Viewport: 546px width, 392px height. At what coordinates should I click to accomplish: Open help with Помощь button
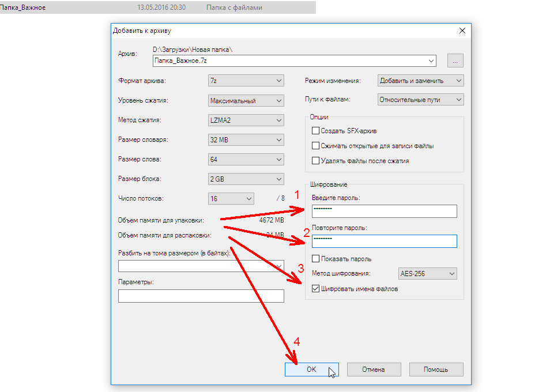(x=436, y=370)
